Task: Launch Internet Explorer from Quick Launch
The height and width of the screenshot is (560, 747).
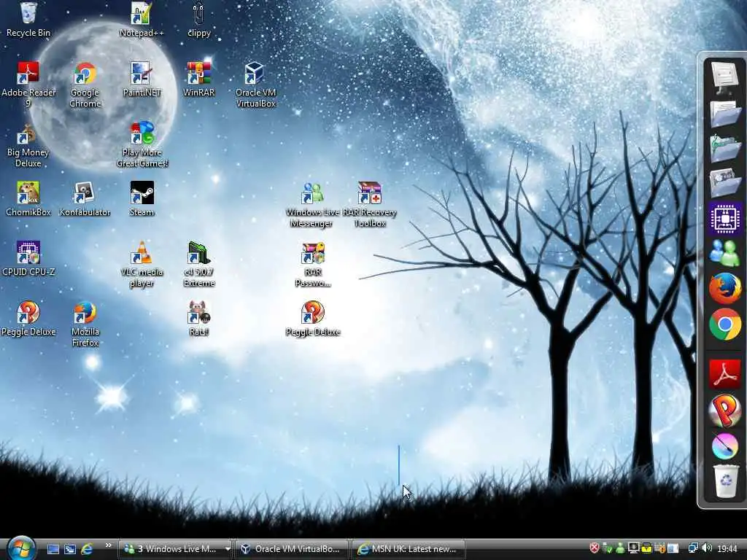Action: 87,549
